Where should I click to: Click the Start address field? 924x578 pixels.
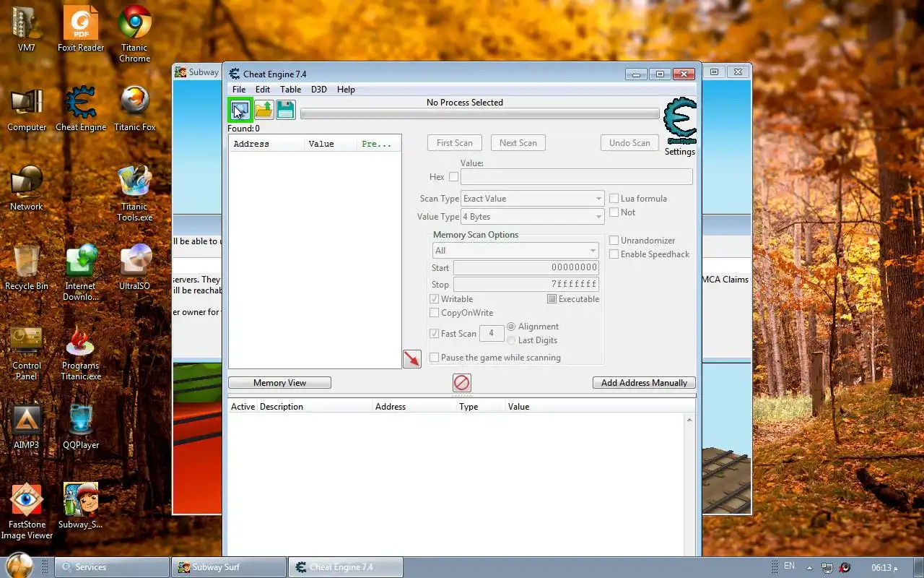(x=526, y=268)
